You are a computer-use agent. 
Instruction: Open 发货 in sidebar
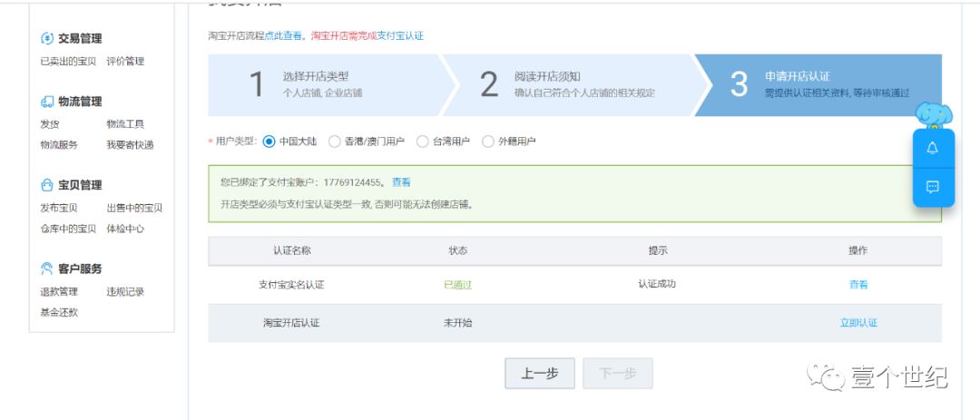pyautogui.click(x=49, y=124)
